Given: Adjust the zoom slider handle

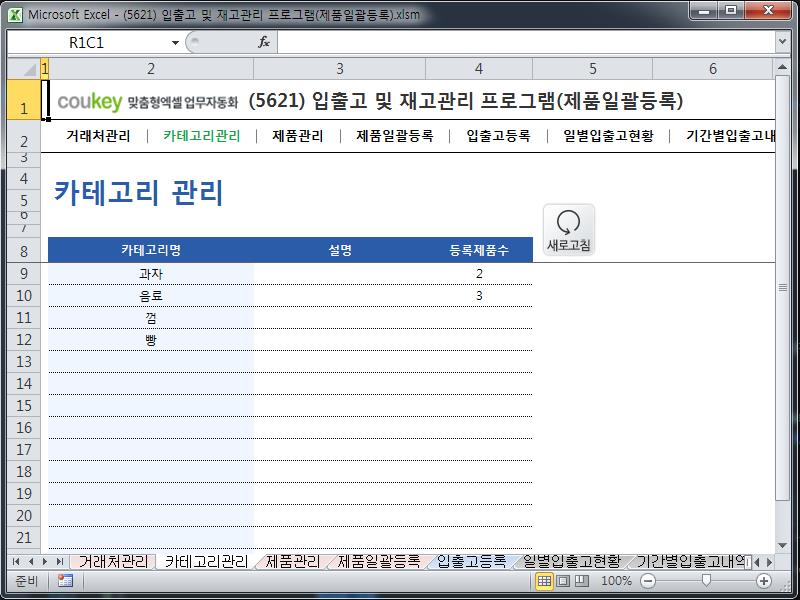Looking at the screenshot, I should pos(706,581).
